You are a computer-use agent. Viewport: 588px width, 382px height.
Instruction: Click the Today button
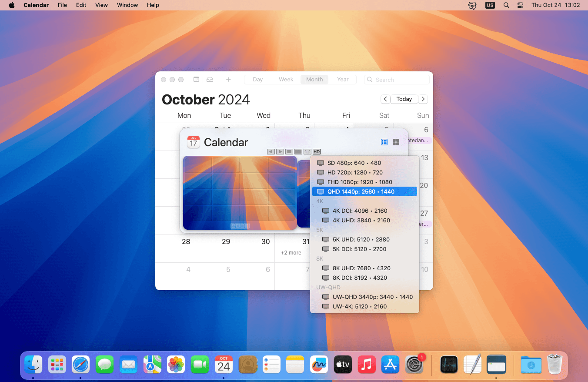pyautogui.click(x=404, y=99)
